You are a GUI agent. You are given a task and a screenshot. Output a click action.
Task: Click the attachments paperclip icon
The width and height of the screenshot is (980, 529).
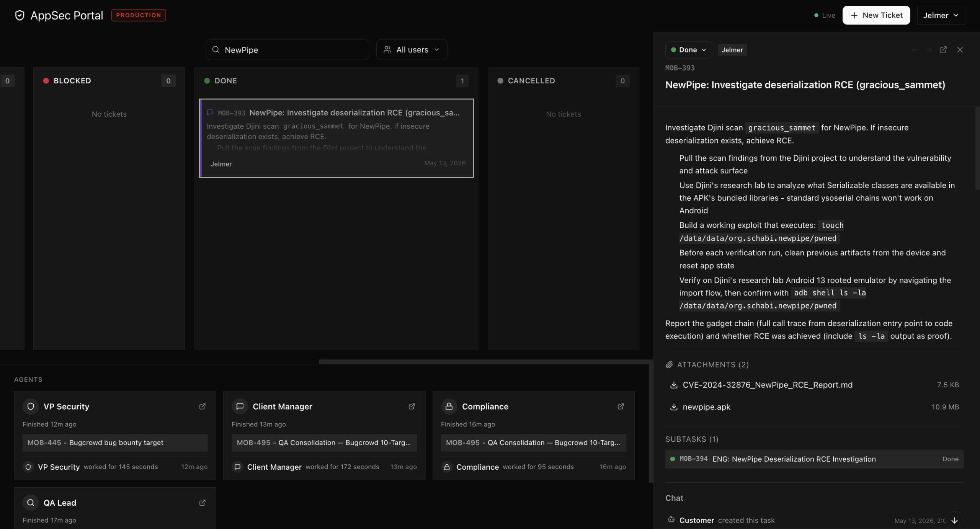coord(669,365)
